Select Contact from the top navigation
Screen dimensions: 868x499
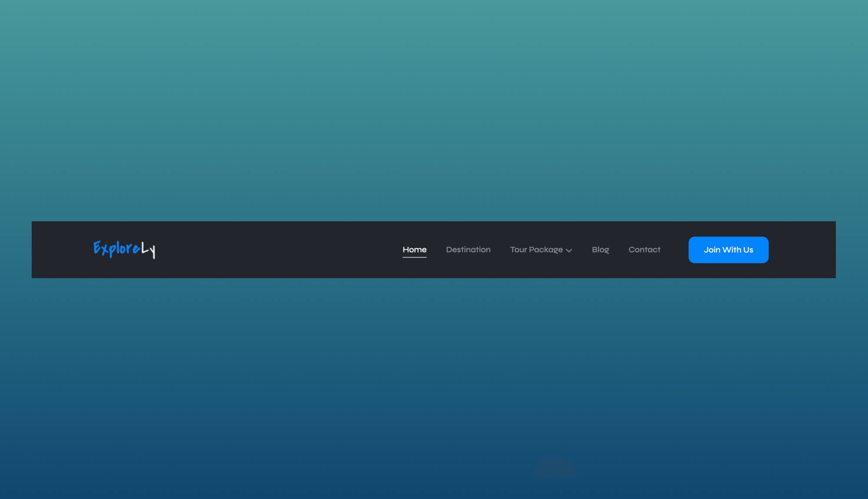point(644,249)
